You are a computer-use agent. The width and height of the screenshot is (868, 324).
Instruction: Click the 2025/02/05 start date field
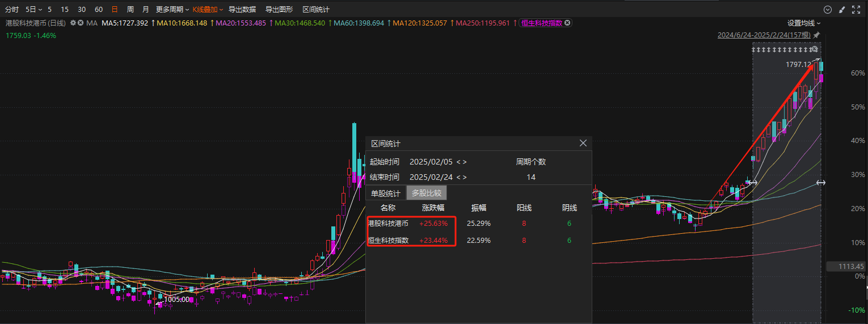coord(431,162)
